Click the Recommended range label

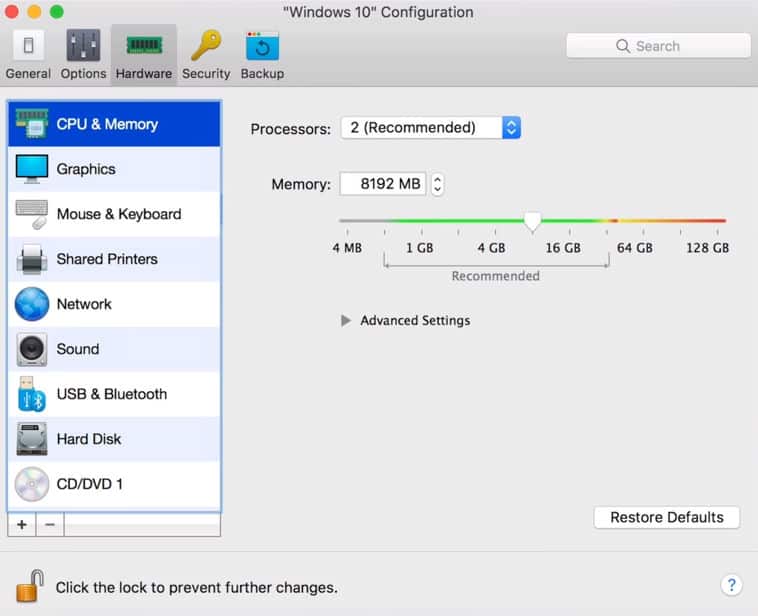[x=496, y=276]
